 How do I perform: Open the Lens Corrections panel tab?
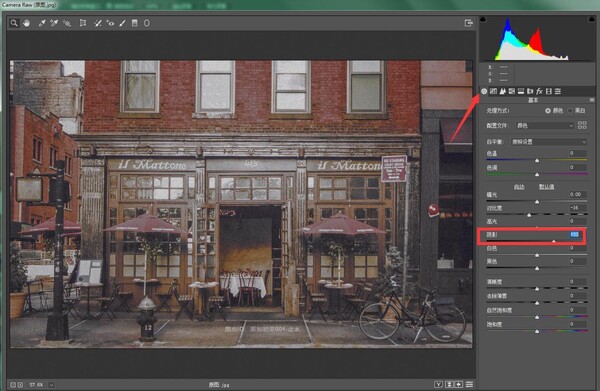[x=530, y=91]
